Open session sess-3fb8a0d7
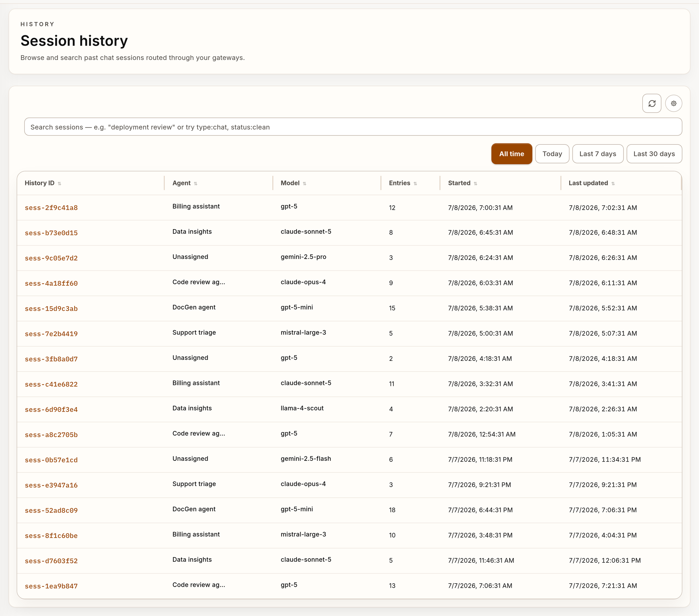The width and height of the screenshot is (699, 616). point(51,359)
